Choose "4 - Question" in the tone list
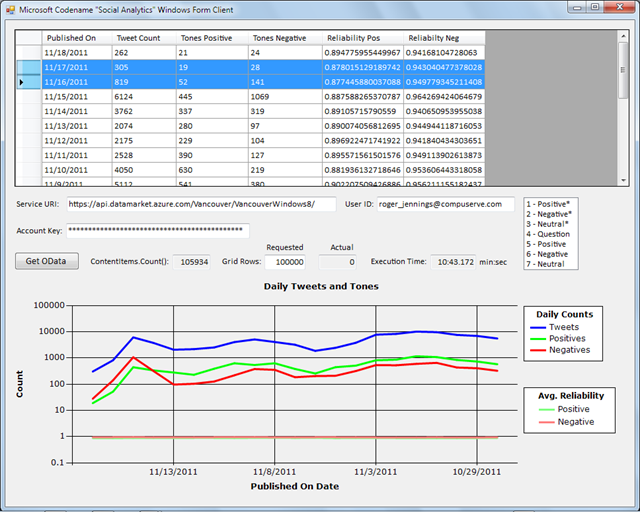640x512 pixels. pyautogui.click(x=550, y=234)
